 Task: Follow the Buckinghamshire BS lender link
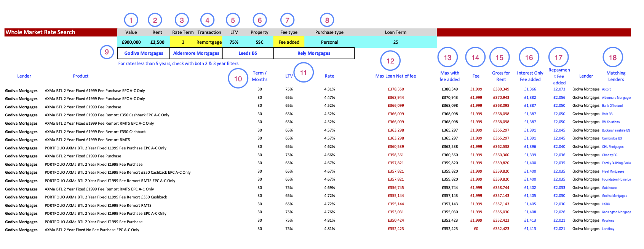tap(616, 130)
